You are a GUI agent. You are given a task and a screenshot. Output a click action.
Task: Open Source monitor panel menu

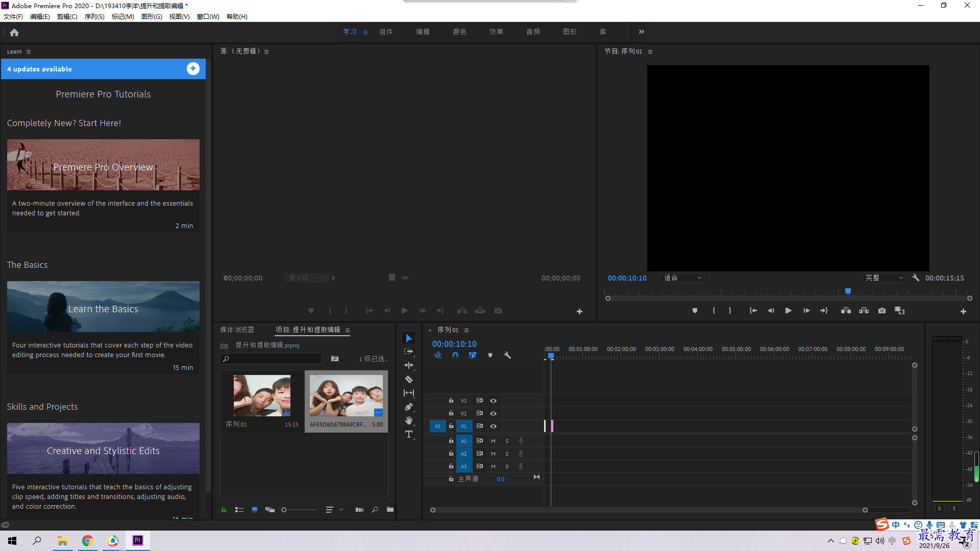(266, 52)
